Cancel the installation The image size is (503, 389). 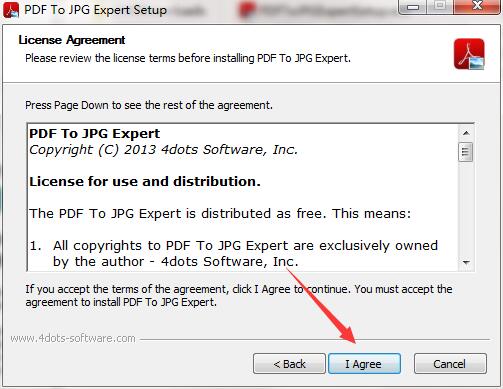point(450,364)
